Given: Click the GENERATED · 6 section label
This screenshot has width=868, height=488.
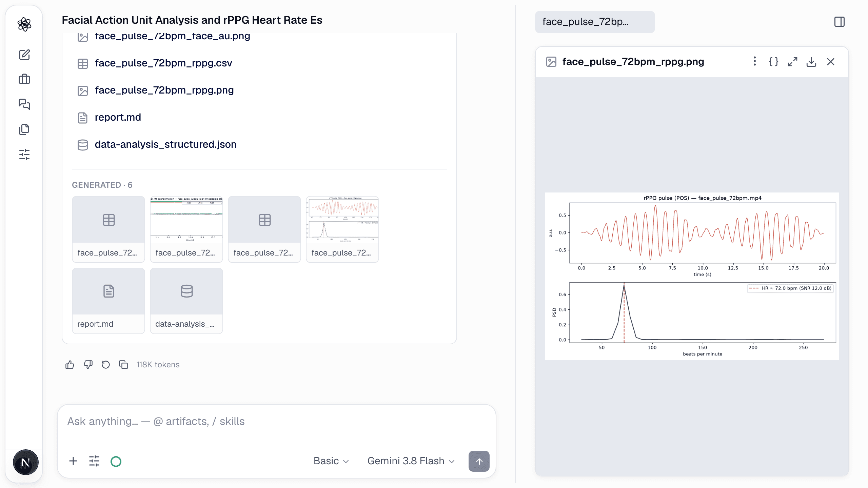Looking at the screenshot, I should (102, 185).
